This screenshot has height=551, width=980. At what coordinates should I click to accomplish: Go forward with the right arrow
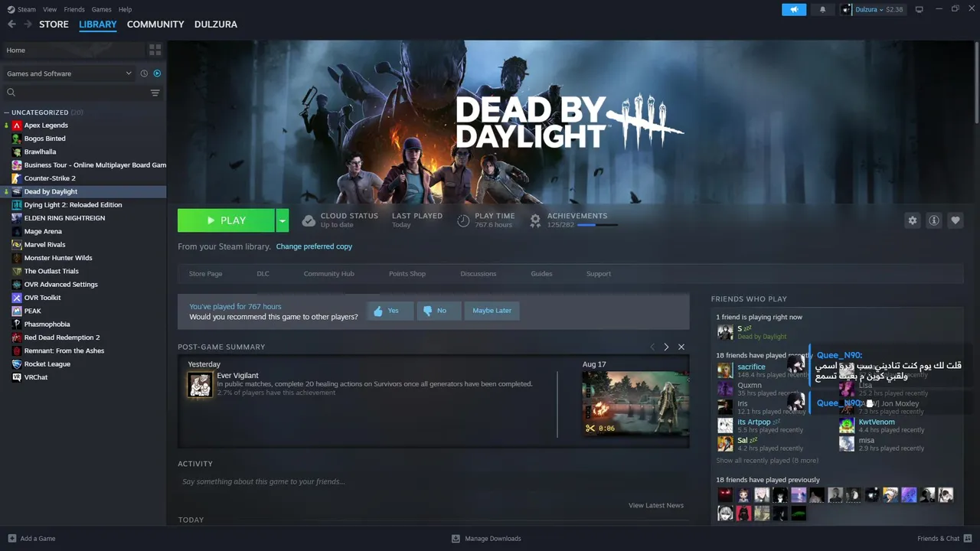click(28, 24)
